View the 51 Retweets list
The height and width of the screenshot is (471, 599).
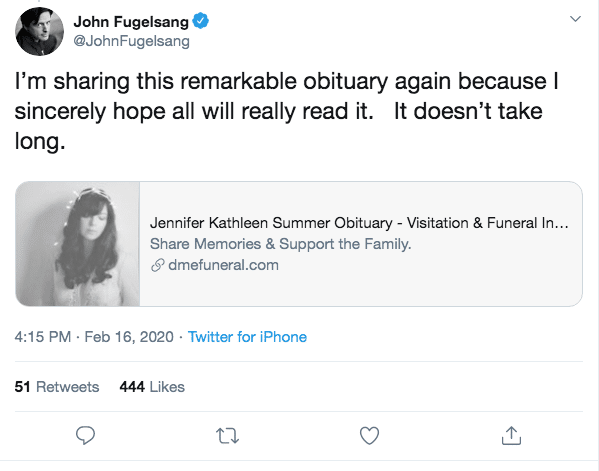(57, 387)
